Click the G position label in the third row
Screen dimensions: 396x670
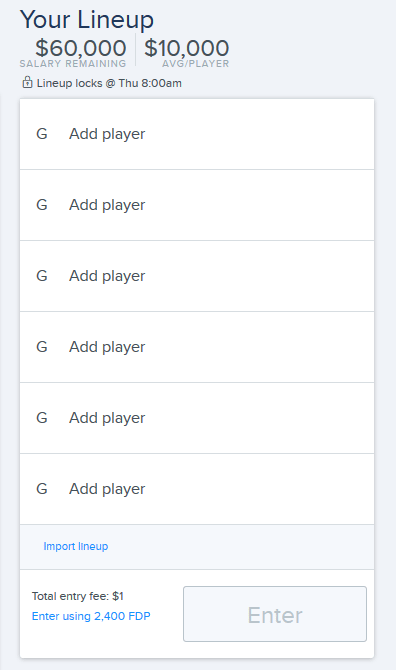click(42, 276)
